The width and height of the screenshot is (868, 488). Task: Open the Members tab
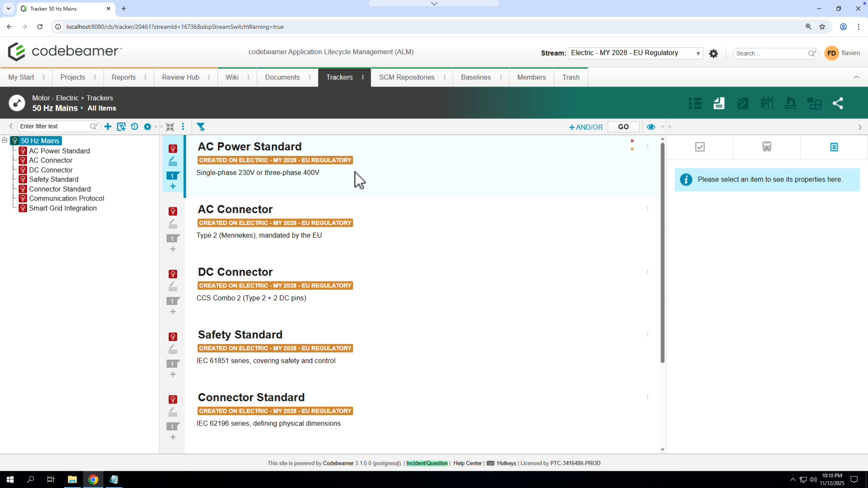click(531, 77)
